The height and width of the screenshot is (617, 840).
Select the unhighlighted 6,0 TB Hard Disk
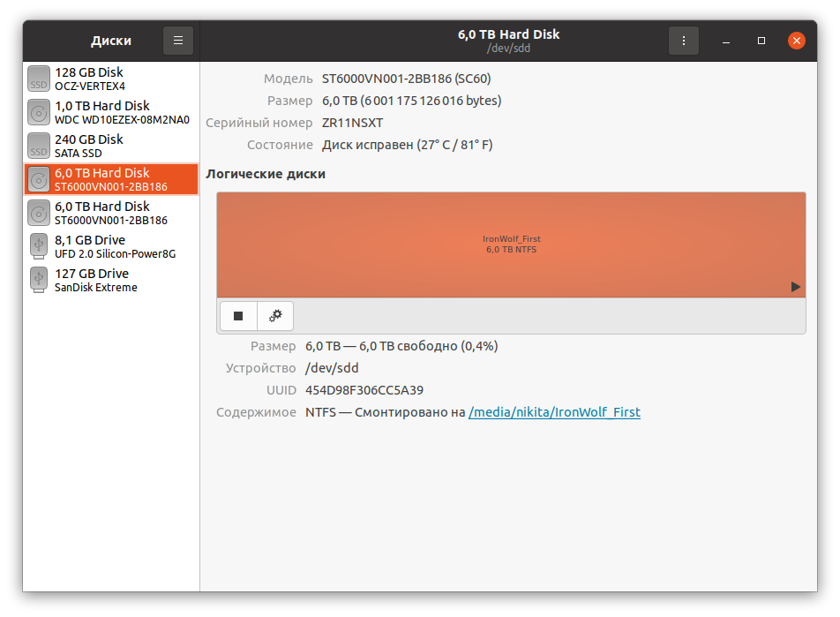coord(111,213)
